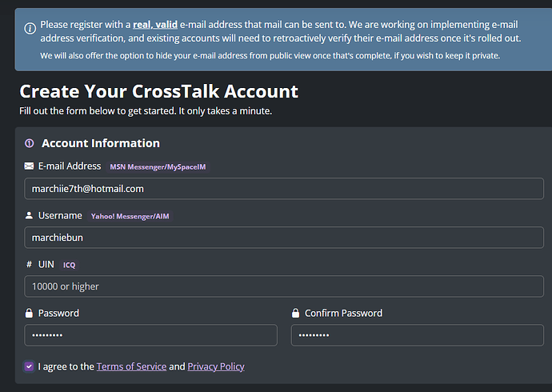
Task: Open the Privacy Policy link
Action: (216, 366)
